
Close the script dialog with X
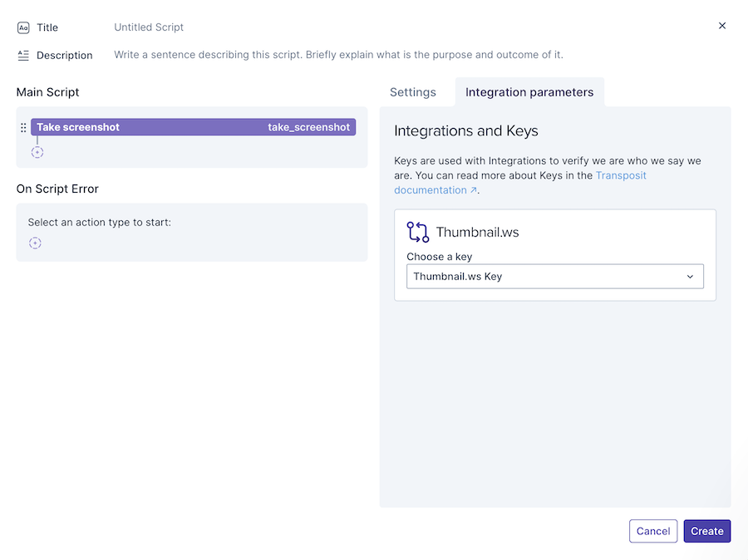(722, 26)
